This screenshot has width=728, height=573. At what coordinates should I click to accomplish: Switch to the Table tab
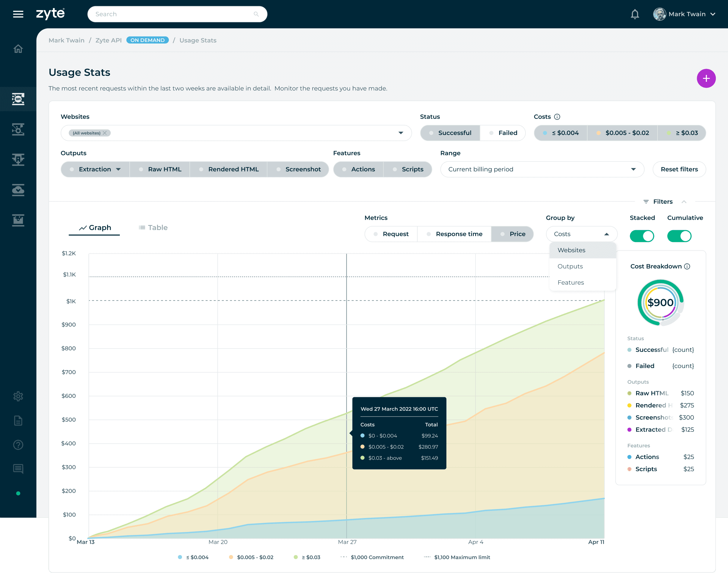(153, 228)
